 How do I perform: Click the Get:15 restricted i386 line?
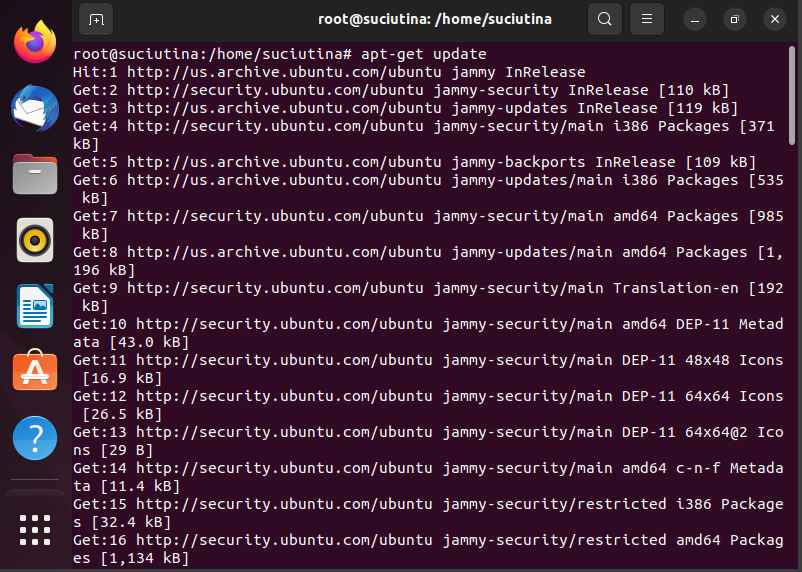pyautogui.click(x=428, y=513)
